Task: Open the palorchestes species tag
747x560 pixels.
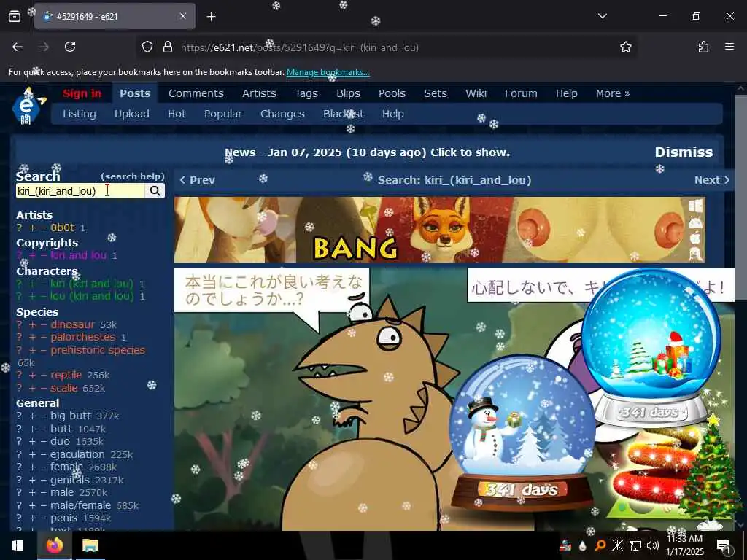Action: point(83,337)
